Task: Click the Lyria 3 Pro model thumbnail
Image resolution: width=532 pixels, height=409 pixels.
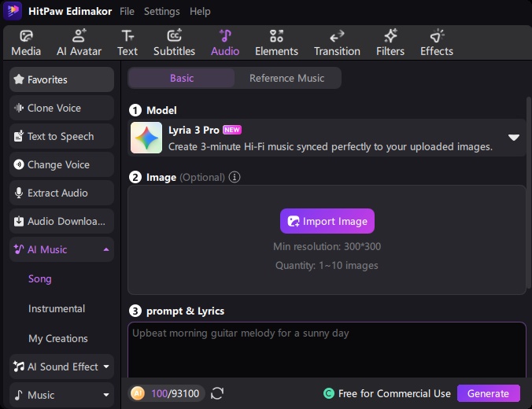Action: point(146,138)
